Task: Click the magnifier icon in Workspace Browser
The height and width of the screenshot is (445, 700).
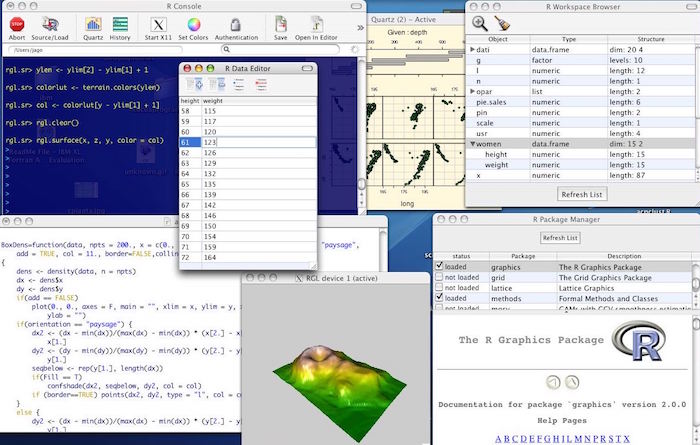Action: 480,24
